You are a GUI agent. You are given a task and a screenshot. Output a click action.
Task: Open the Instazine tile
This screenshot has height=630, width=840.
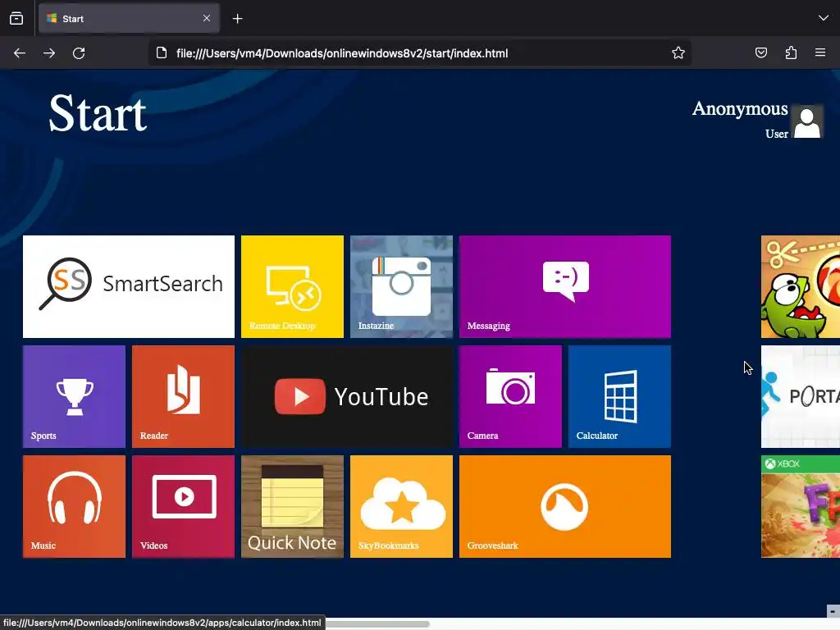click(x=401, y=286)
